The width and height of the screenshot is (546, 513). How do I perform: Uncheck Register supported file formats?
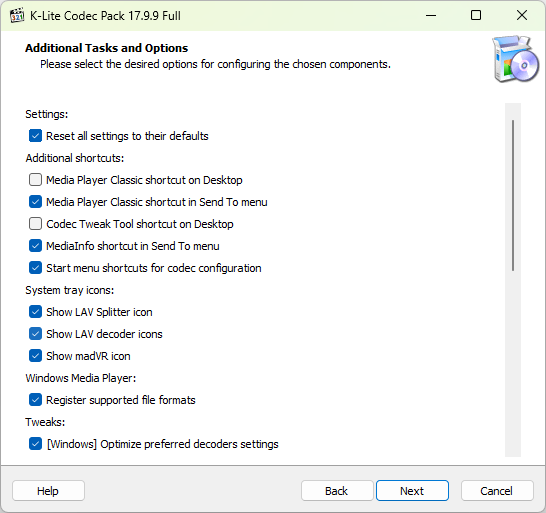coord(35,400)
